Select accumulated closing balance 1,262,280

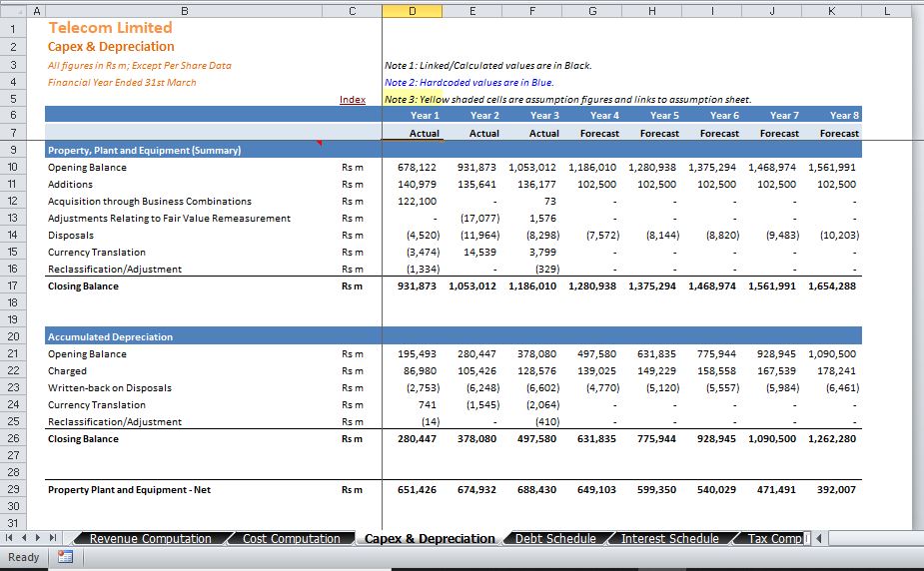tap(831, 438)
